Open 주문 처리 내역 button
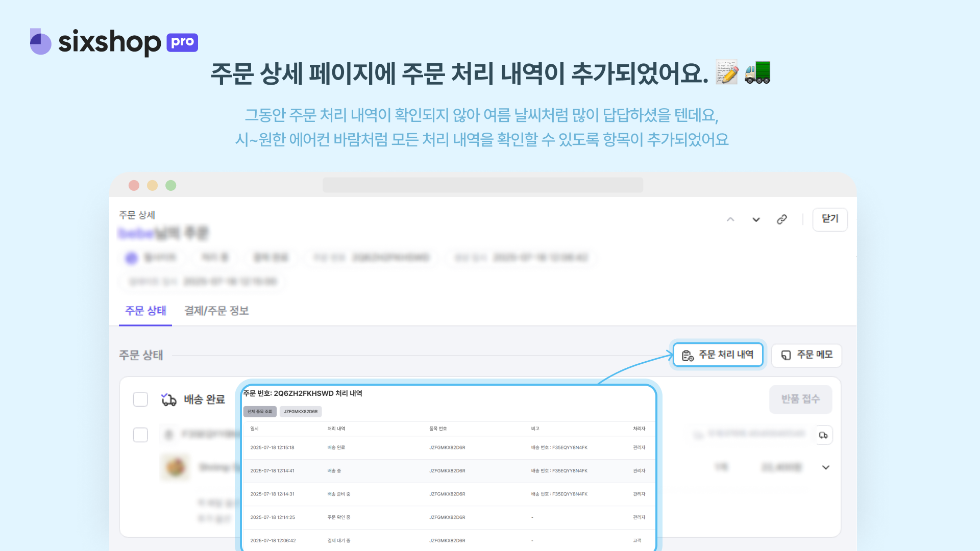 718,355
